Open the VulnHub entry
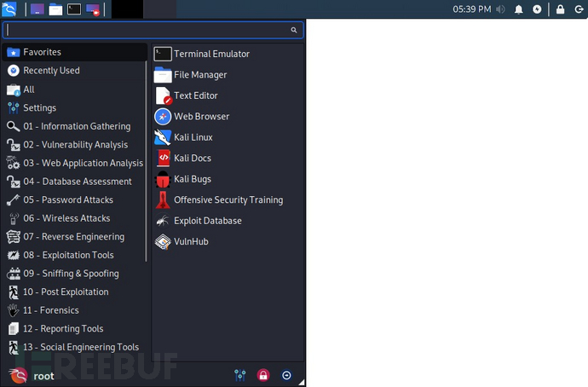The height and width of the screenshot is (387, 588). coord(228,241)
